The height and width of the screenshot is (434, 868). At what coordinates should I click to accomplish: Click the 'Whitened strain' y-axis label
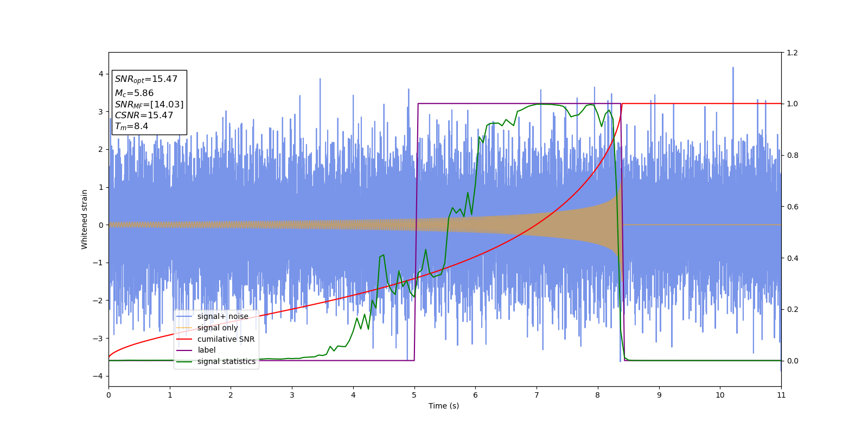click(x=85, y=219)
